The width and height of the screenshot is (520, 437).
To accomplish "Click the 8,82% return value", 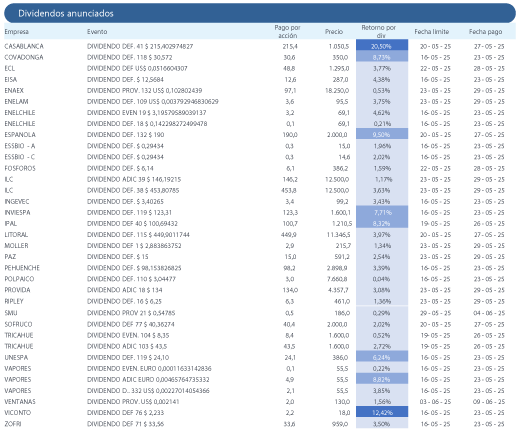I will pos(382,379).
